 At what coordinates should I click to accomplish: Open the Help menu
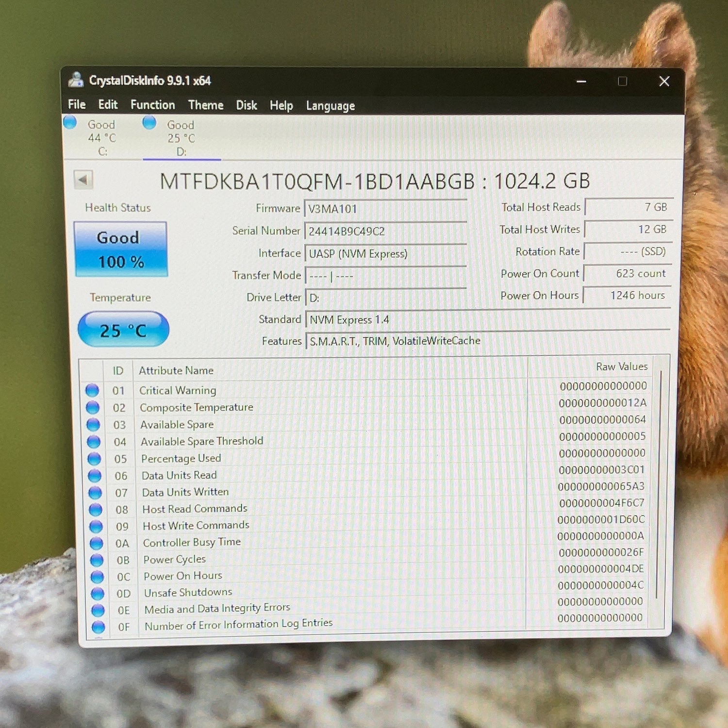[x=281, y=106]
